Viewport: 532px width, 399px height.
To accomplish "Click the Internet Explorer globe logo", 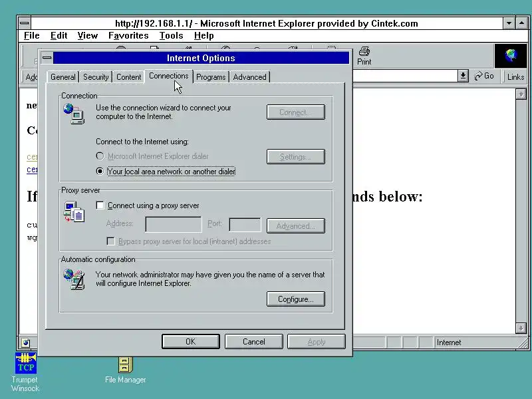I will [x=511, y=56].
